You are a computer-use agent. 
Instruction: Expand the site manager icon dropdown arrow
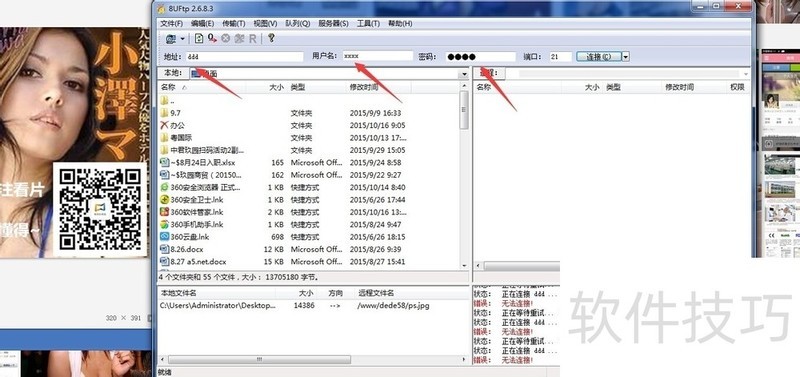183,39
